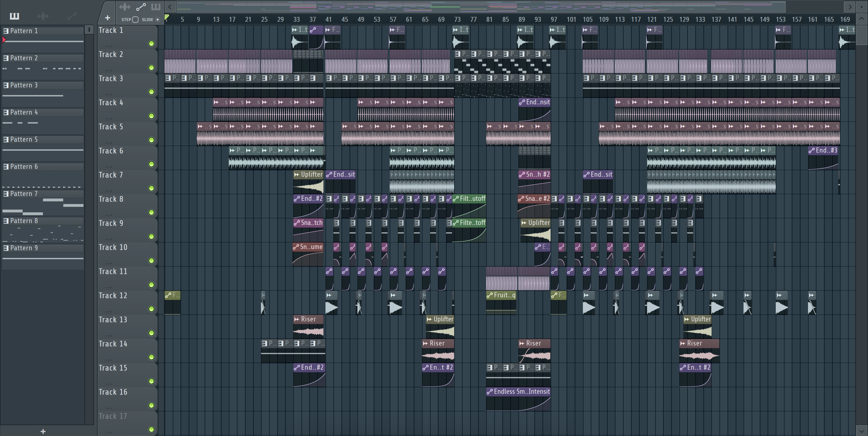The image size is (868, 436).
Task: Click the Pattern 3 piano icon
Action: tap(6, 85)
